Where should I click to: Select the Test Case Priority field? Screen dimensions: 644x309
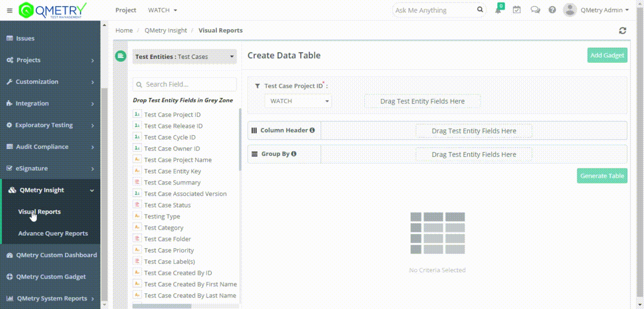tap(169, 250)
